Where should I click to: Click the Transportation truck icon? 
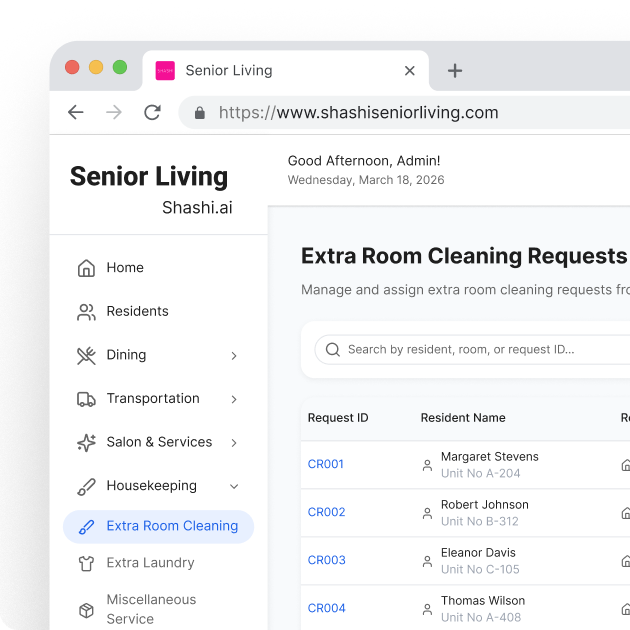point(86,399)
